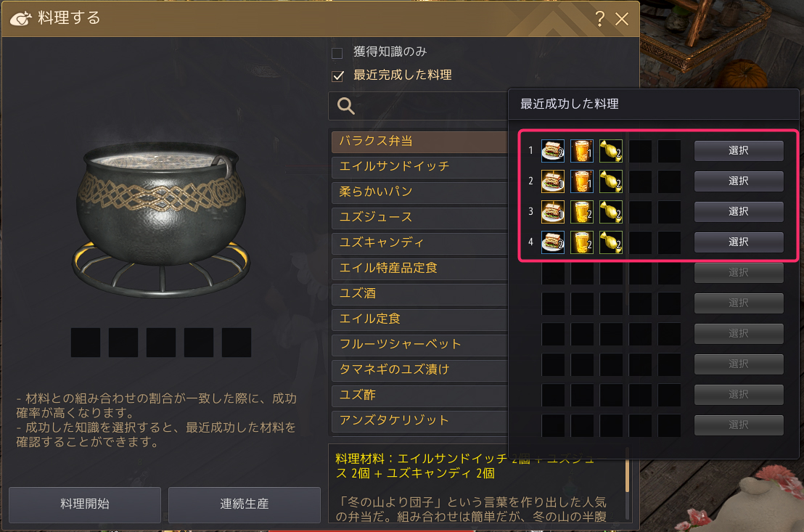Click the description panel scrollbar
Screen dimensions: 804x532
click(x=627, y=470)
